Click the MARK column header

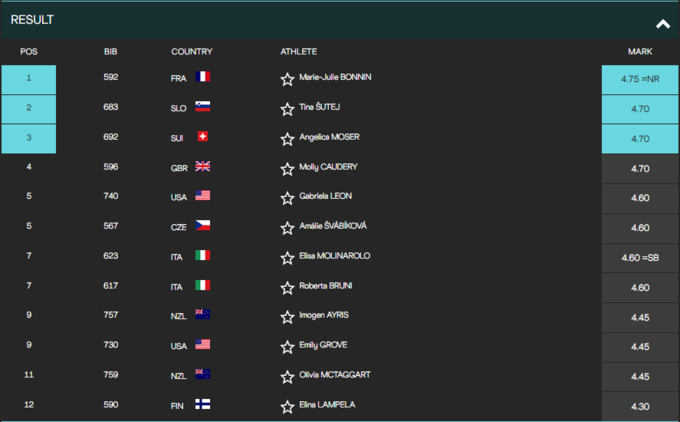click(639, 51)
